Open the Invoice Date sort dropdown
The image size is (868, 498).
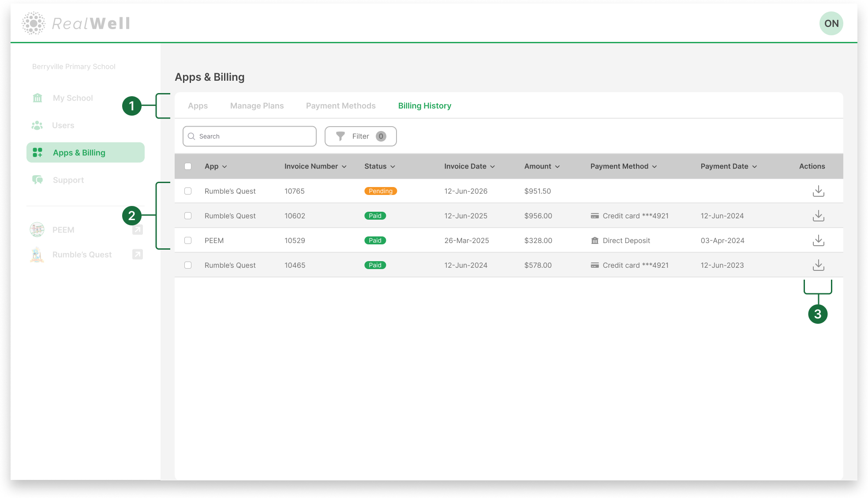(x=493, y=166)
